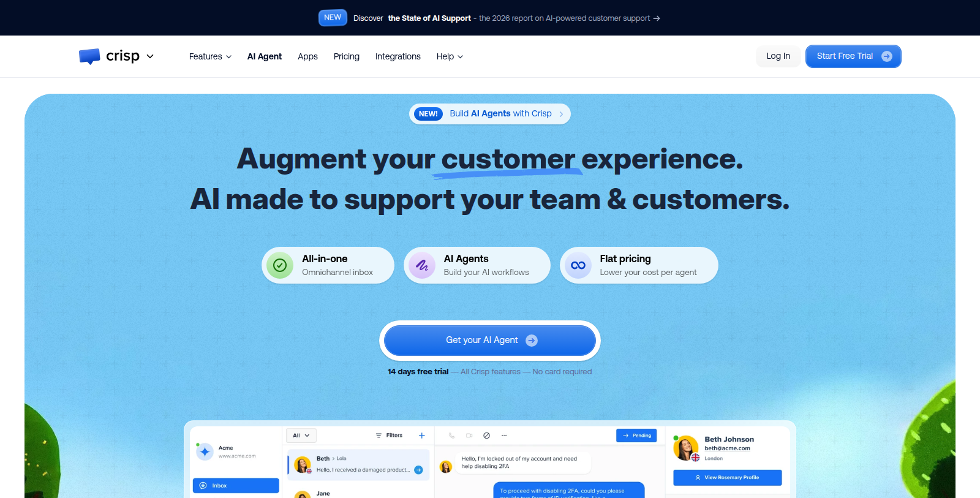Click the avatar beside the 'locked out' message
Viewport: 980px width, 498px height.
coord(446,467)
